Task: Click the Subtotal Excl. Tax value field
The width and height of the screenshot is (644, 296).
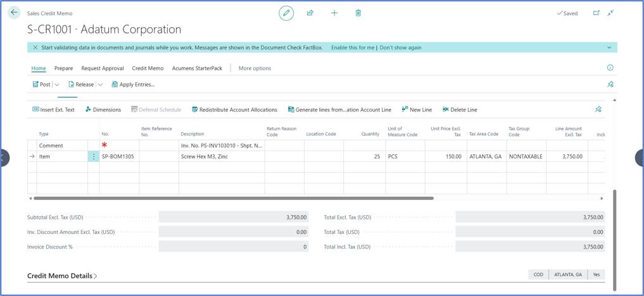Action: [233, 217]
